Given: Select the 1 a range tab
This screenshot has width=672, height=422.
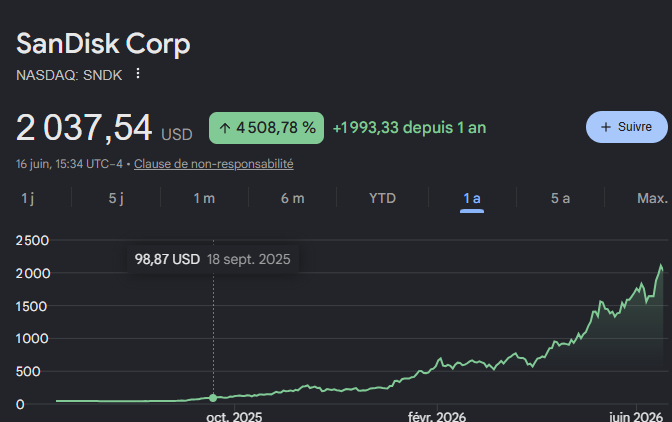Looking at the screenshot, I should pyautogui.click(x=472, y=198).
